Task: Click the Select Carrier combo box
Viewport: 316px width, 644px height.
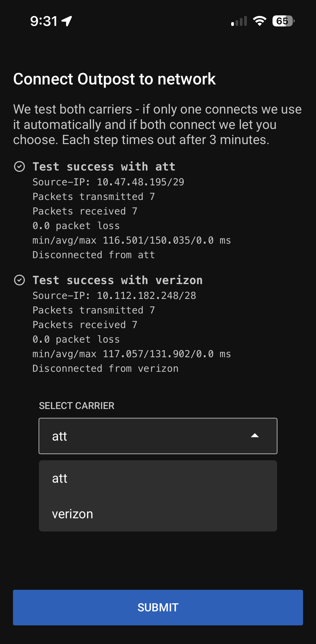Action: (x=158, y=436)
